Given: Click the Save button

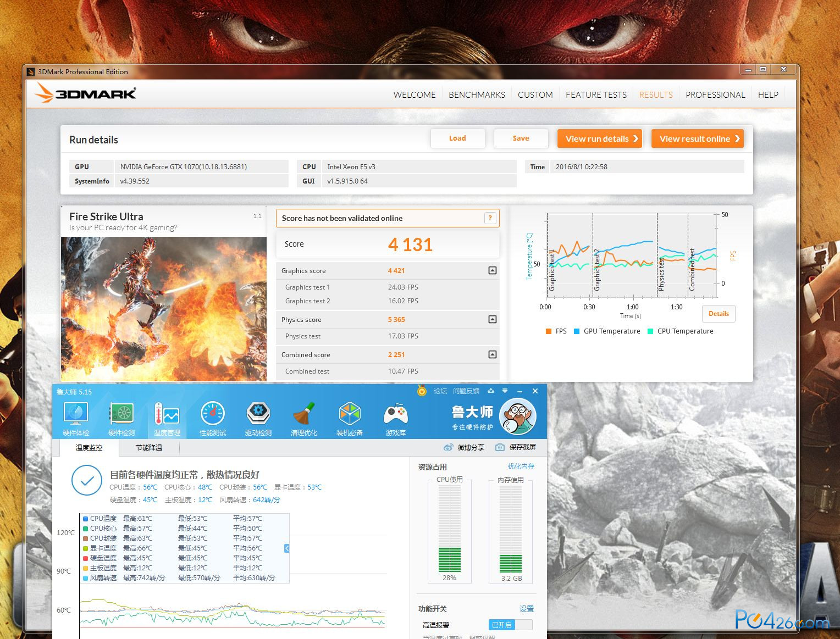Looking at the screenshot, I should tap(521, 138).
